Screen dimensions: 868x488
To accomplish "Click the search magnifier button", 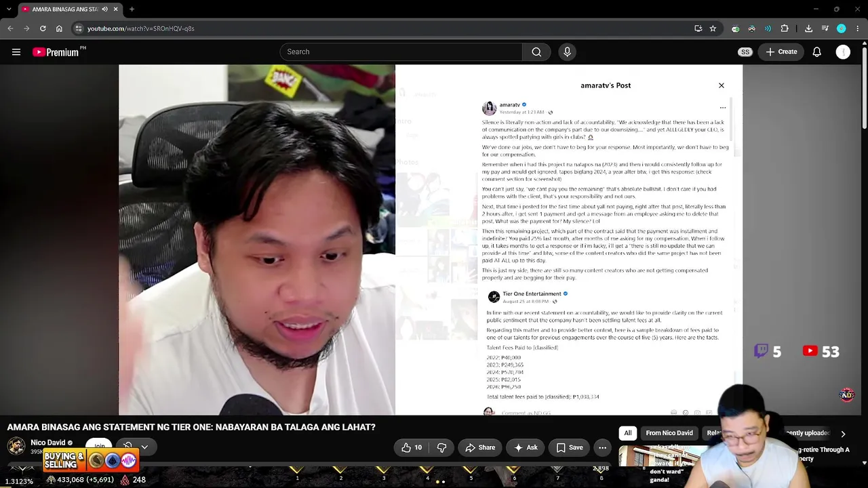I will pyautogui.click(x=536, y=52).
